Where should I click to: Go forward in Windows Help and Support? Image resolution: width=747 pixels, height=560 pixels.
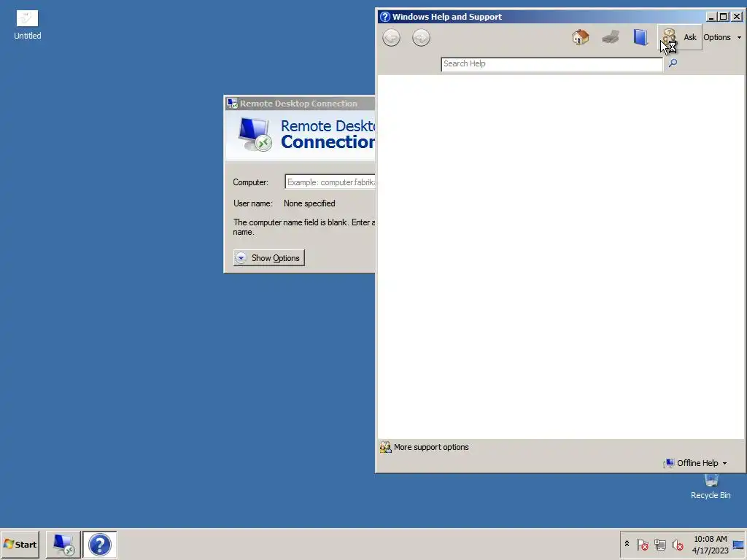point(421,38)
